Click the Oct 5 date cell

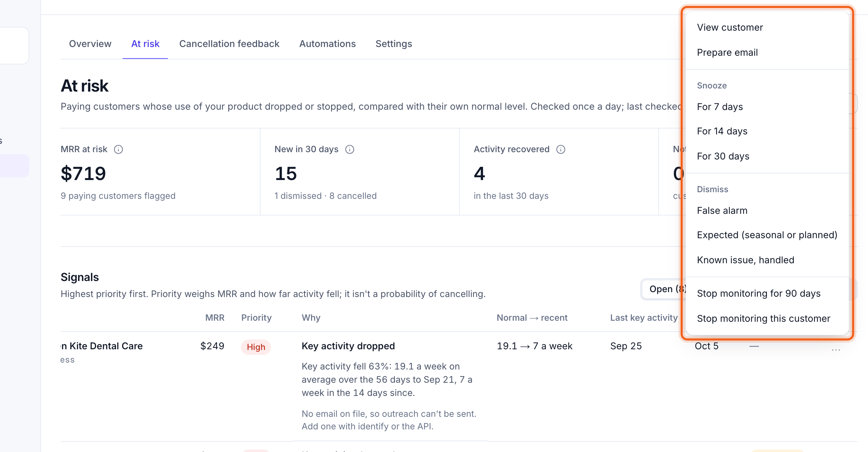point(707,346)
